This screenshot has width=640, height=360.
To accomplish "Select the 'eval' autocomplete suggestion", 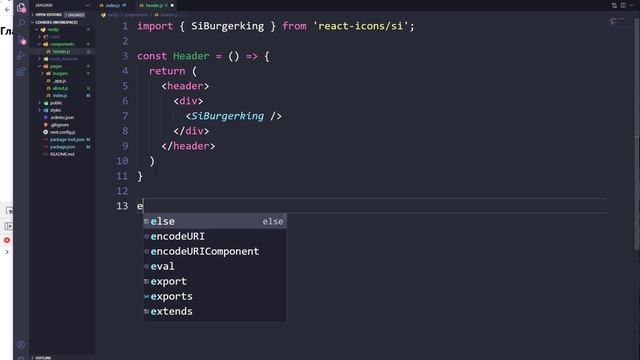I will pyautogui.click(x=215, y=266).
